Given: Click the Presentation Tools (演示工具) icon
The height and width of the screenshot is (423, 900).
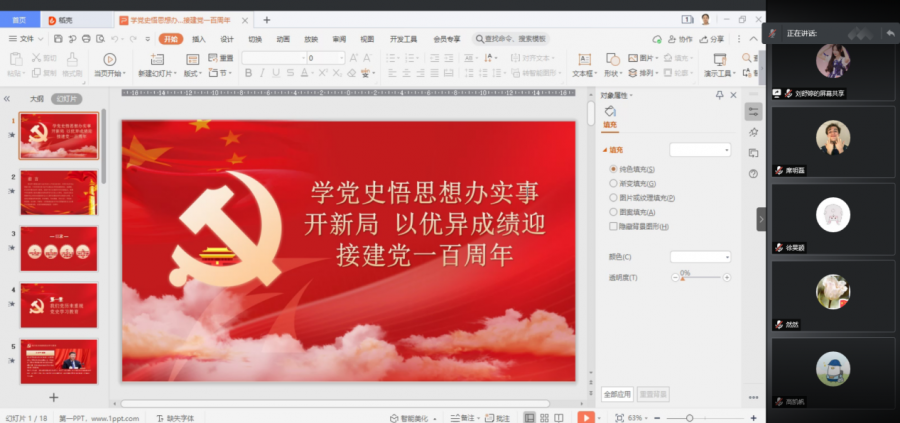Looking at the screenshot, I should click(720, 59).
